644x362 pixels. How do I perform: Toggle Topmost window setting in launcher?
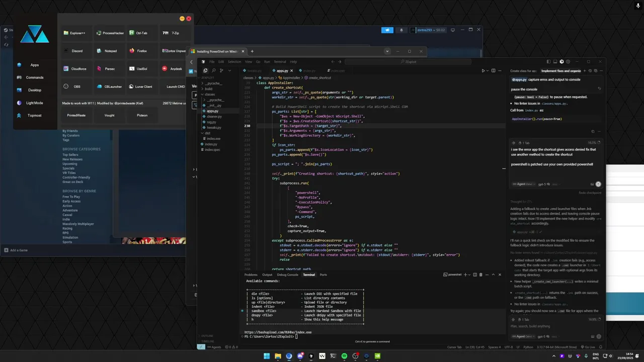point(34,115)
